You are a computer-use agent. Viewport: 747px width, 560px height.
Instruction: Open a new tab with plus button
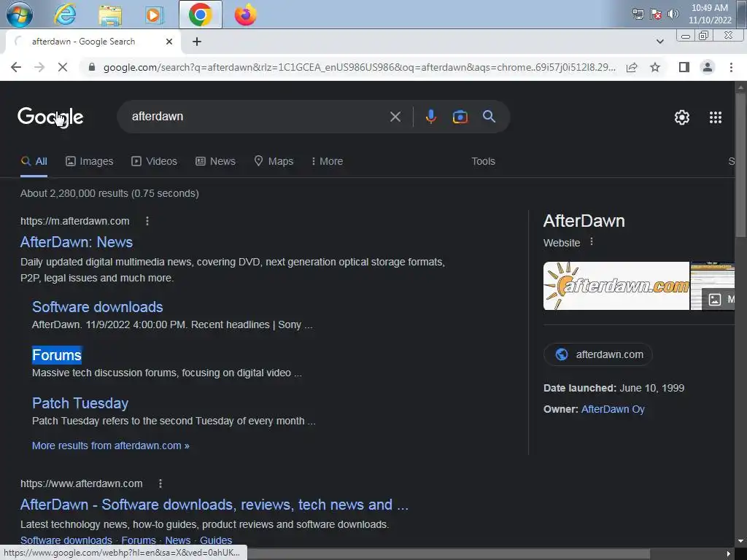tap(197, 42)
